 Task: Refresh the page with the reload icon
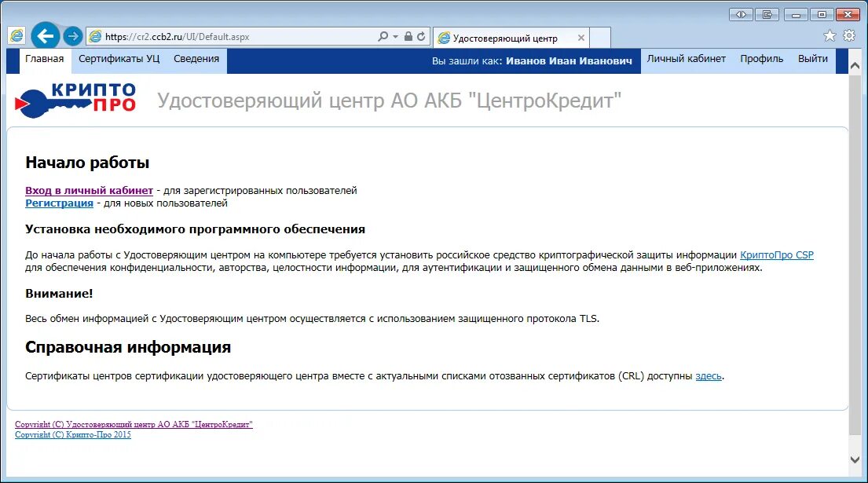tap(421, 36)
